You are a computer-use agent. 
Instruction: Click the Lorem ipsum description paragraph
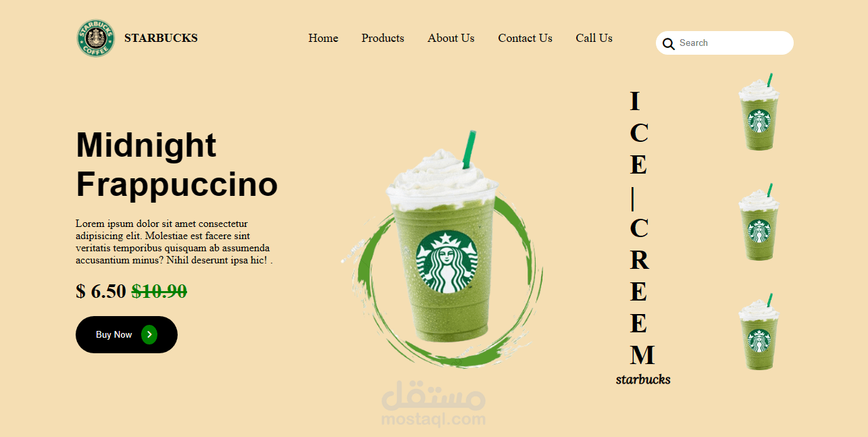174,242
